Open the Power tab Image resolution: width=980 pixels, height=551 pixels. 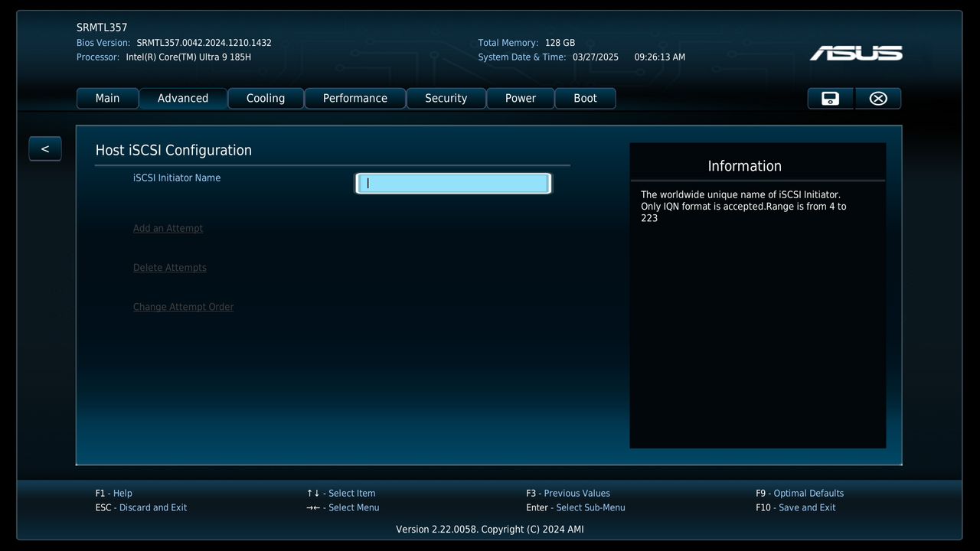pos(521,98)
